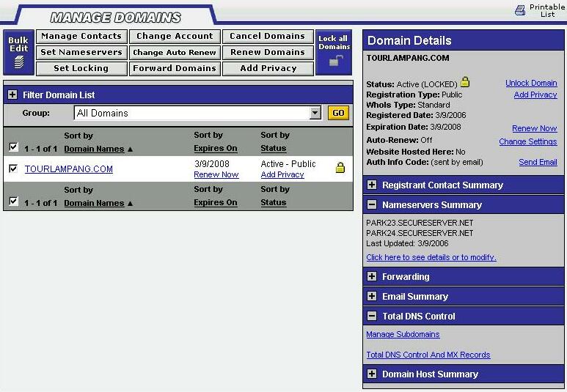The width and height of the screenshot is (567, 392).
Task: Sort by Domain Names in bottom header
Action: [94, 203]
